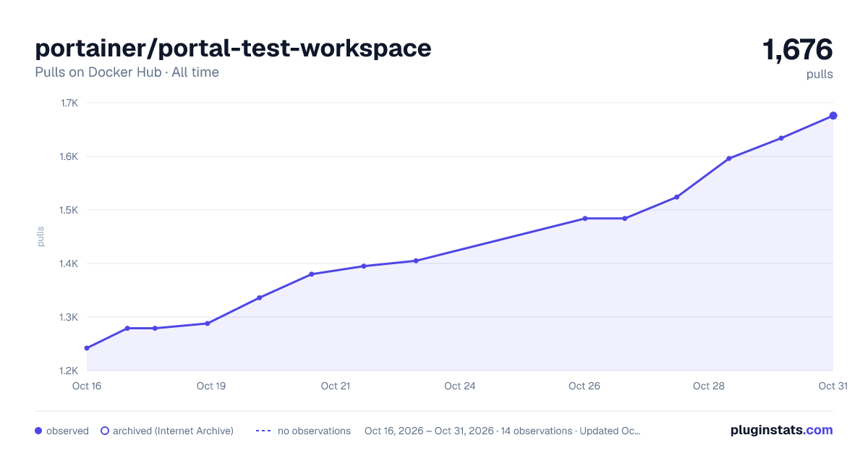Click the '1.3K' y-axis label
The height and width of the screenshot is (456, 868).
(69, 317)
